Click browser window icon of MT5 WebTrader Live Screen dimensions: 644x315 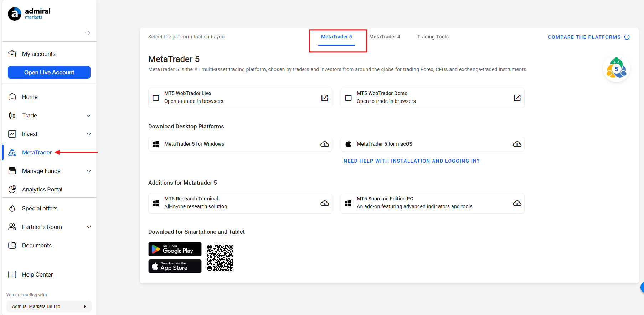(156, 98)
